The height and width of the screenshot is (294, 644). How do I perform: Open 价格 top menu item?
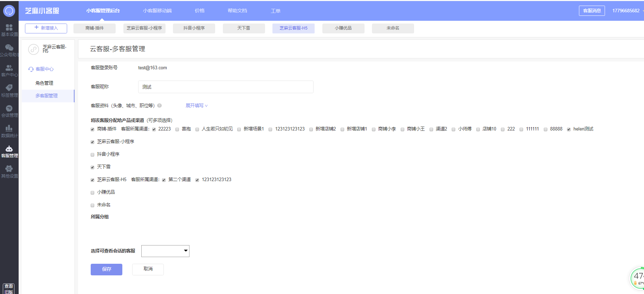(x=200, y=11)
